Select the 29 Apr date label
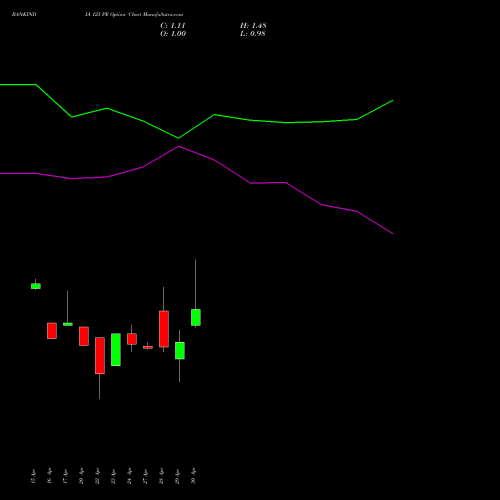 (177, 476)
